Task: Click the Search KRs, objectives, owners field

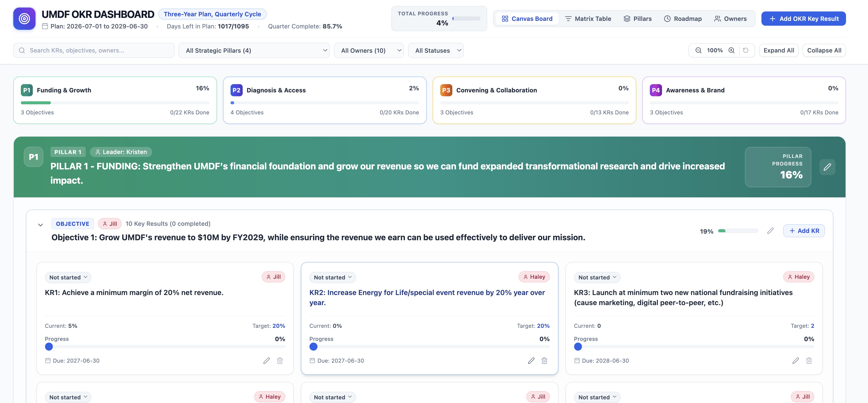Action: (x=94, y=50)
